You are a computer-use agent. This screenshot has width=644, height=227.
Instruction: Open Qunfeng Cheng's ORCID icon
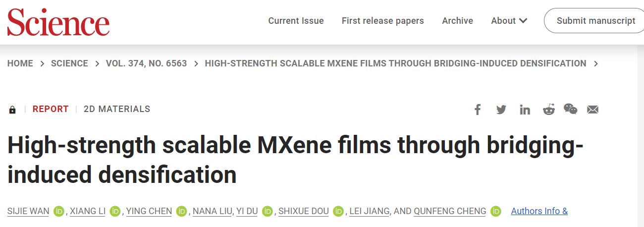(496, 212)
